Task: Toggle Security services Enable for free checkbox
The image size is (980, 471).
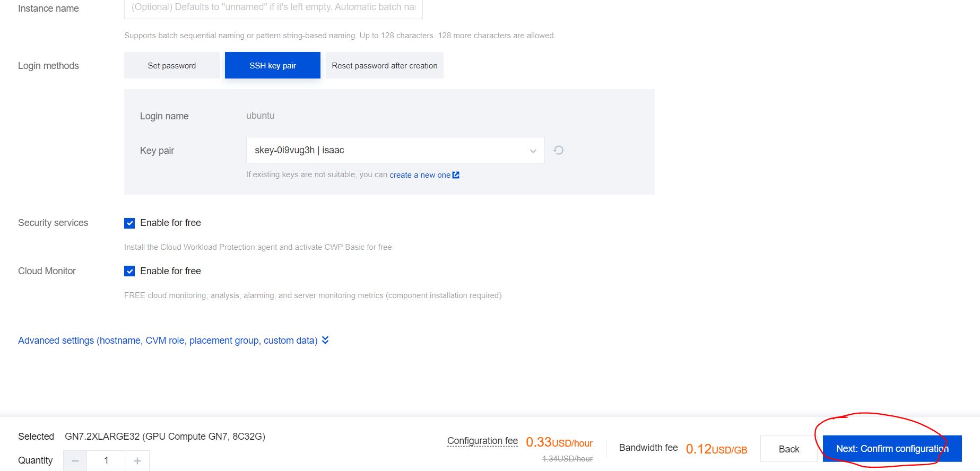Action: 129,223
